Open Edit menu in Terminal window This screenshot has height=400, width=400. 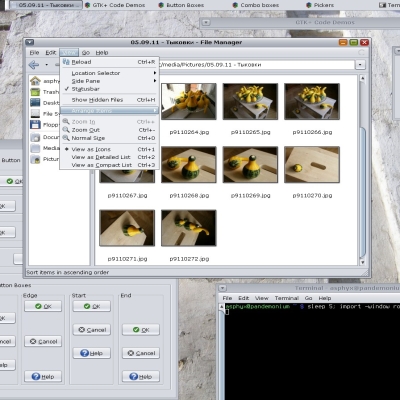(244, 298)
